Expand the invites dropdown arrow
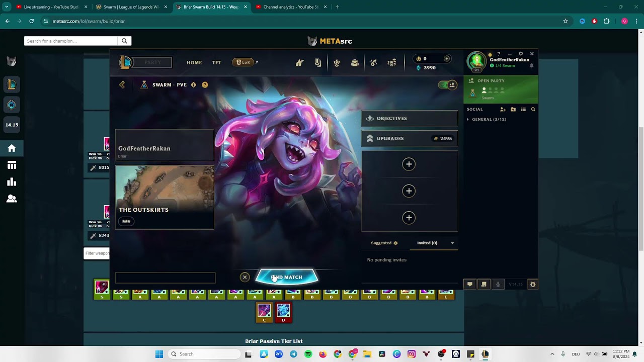This screenshot has height=362, width=644. 452,243
